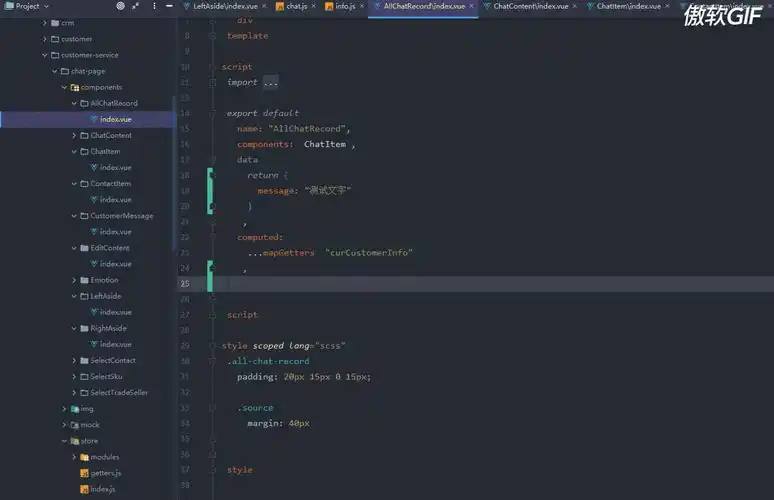Click the Vue icon of ContactItem index.vue

94,200
